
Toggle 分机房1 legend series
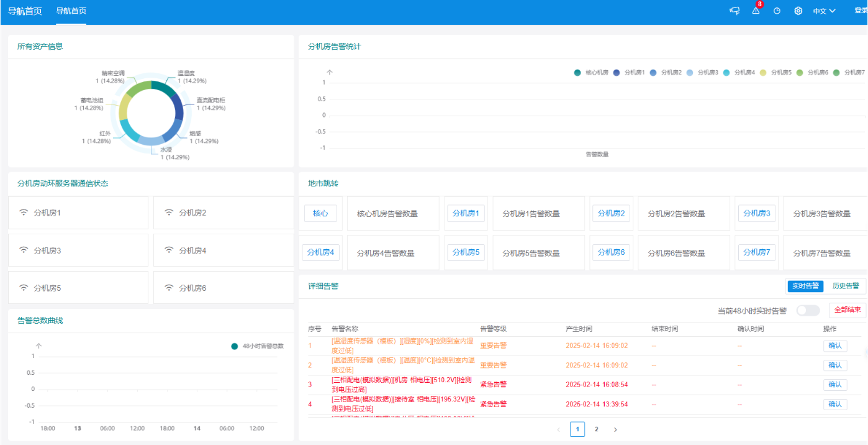(x=629, y=73)
